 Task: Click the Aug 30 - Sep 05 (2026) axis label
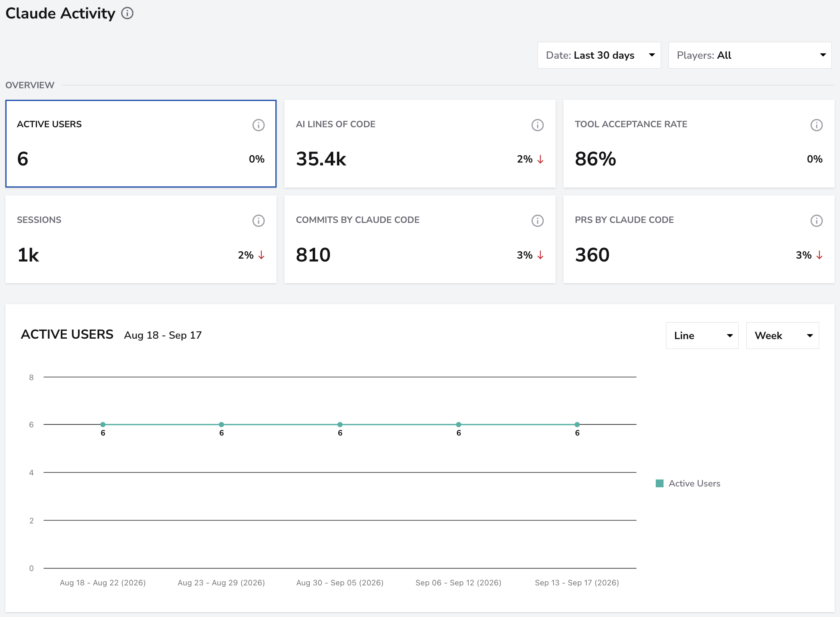[340, 583]
